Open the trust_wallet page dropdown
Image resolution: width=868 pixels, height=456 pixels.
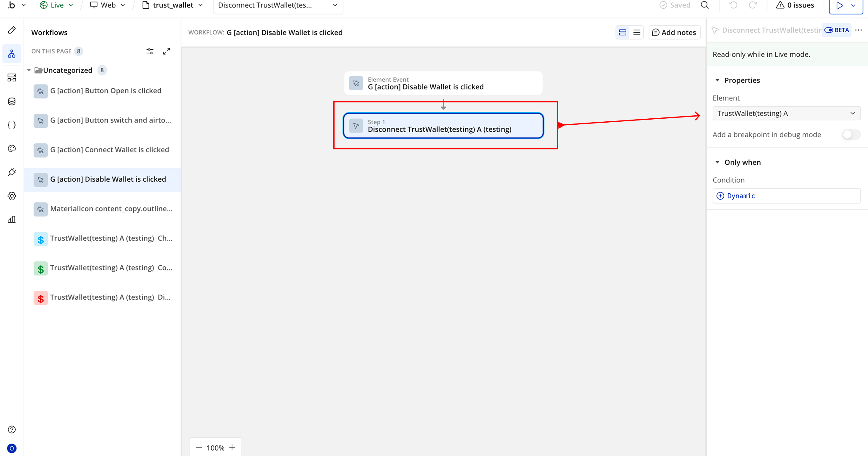click(173, 5)
